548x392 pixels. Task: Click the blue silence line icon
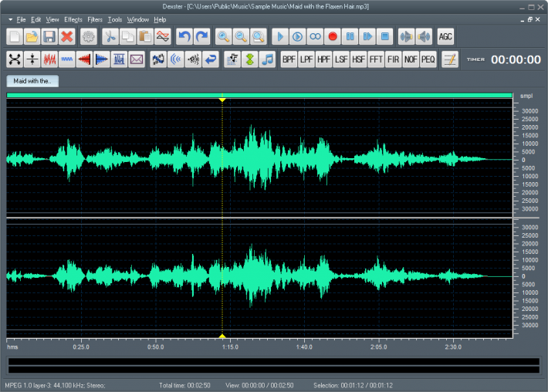(x=67, y=59)
